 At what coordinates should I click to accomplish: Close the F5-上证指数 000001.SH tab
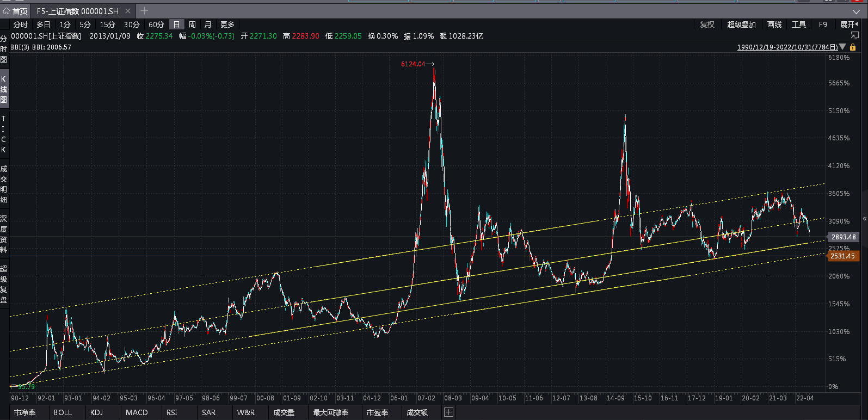(128, 11)
